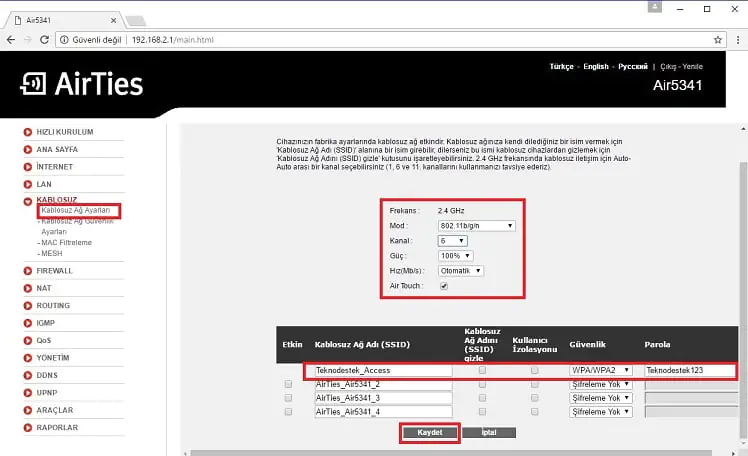Switch language to Türkçe

tap(561, 67)
